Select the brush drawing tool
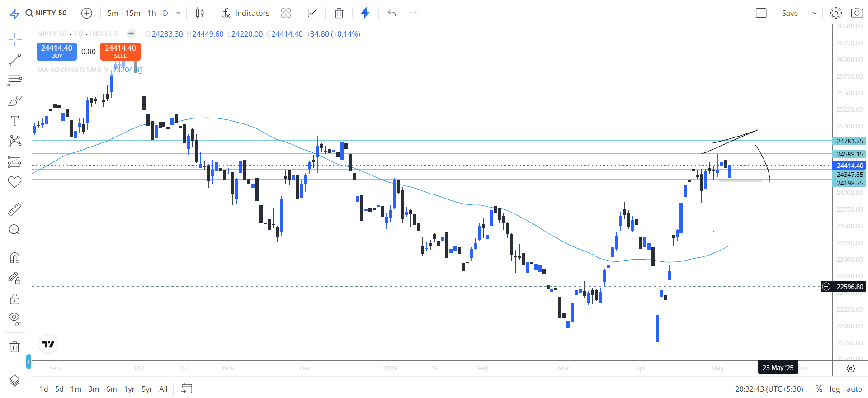Viewport: 868px width, 398px height. point(15,101)
